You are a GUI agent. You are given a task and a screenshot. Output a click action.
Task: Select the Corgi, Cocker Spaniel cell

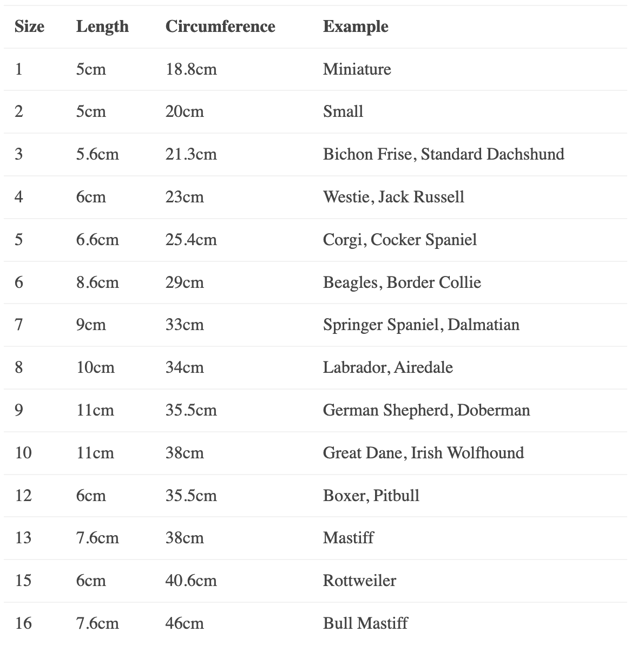click(399, 239)
